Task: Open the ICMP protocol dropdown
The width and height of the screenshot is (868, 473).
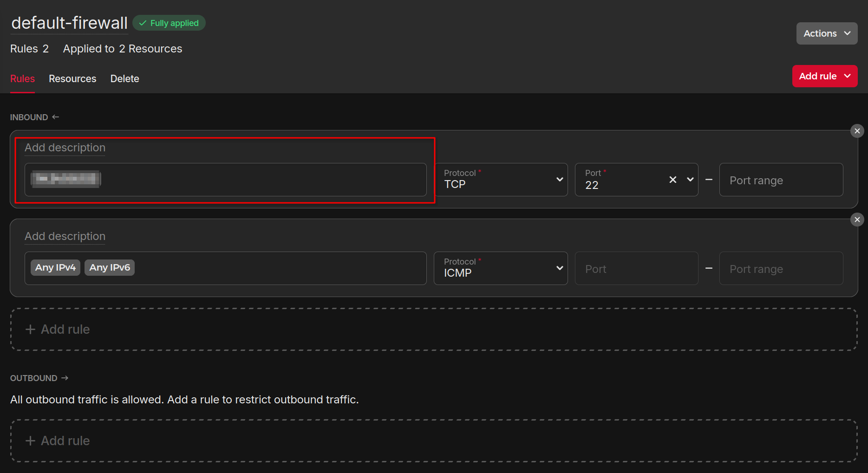Action: pos(500,268)
